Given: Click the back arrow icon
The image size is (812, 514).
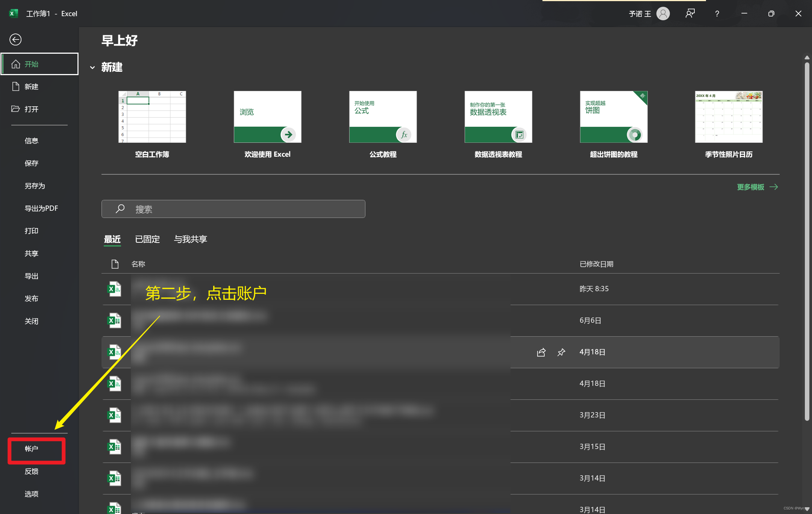Looking at the screenshot, I should pyautogui.click(x=15, y=39).
